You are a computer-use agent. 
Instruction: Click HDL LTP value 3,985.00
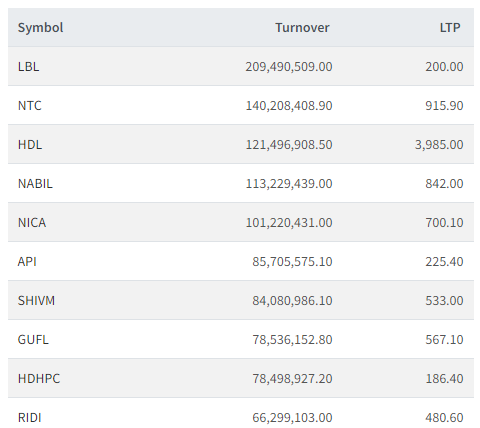click(x=439, y=145)
